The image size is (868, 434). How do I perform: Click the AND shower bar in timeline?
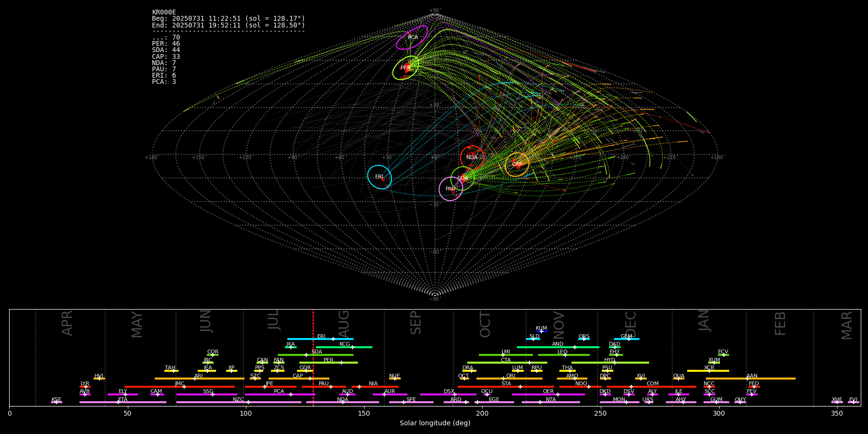point(558,347)
